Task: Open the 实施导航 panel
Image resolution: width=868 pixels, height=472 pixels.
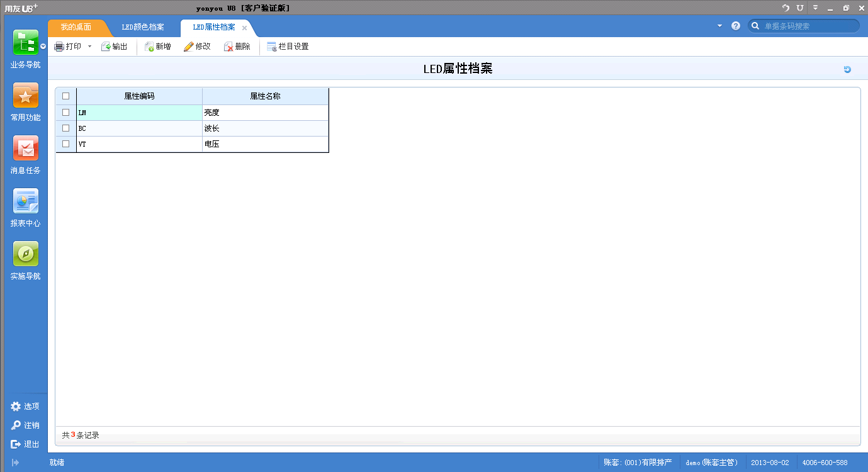Action: pos(25,260)
